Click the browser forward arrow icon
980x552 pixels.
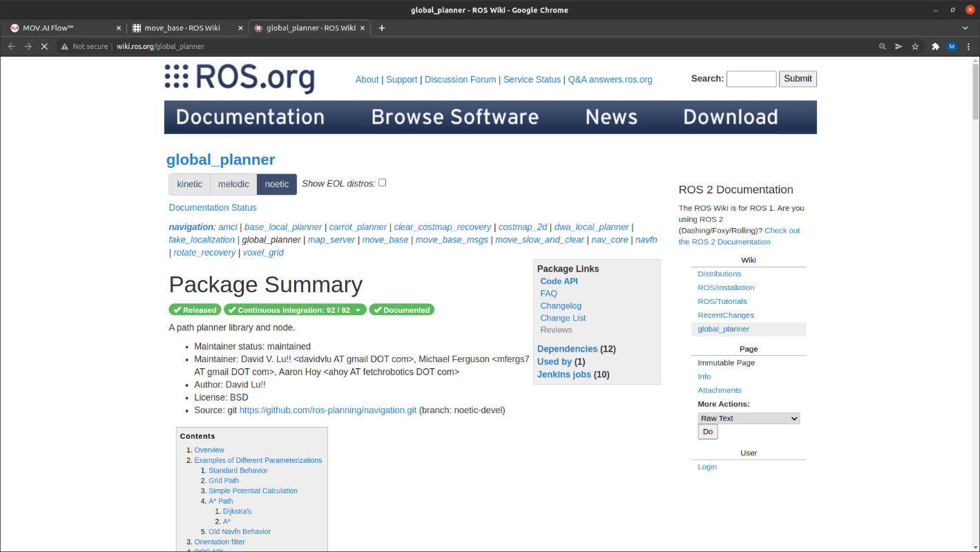click(28, 46)
